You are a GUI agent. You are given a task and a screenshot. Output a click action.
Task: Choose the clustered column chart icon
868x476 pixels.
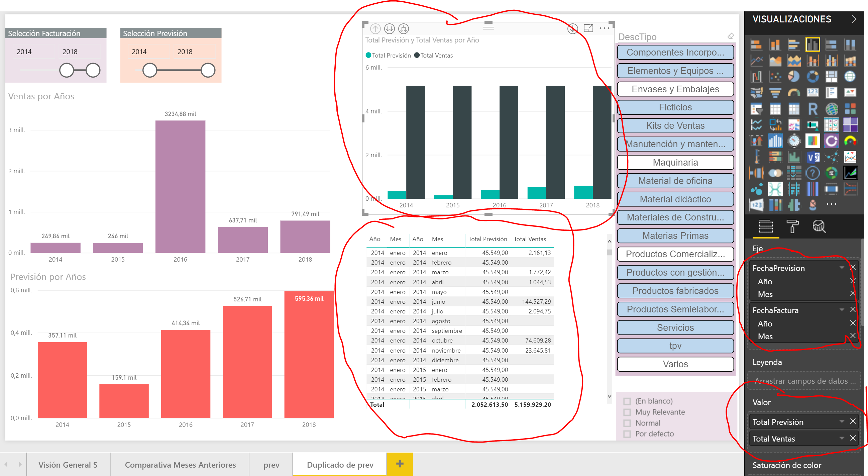812,44
